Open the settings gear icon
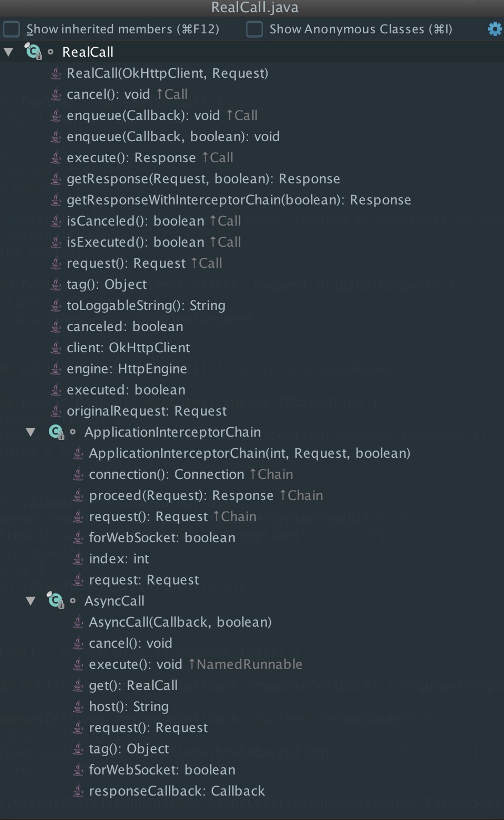 point(495,29)
